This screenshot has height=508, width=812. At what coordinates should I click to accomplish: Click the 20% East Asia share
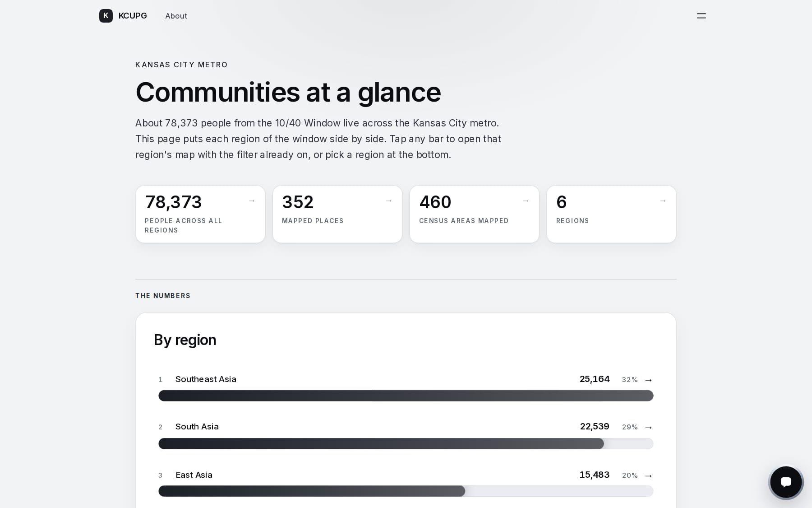tap(630, 475)
